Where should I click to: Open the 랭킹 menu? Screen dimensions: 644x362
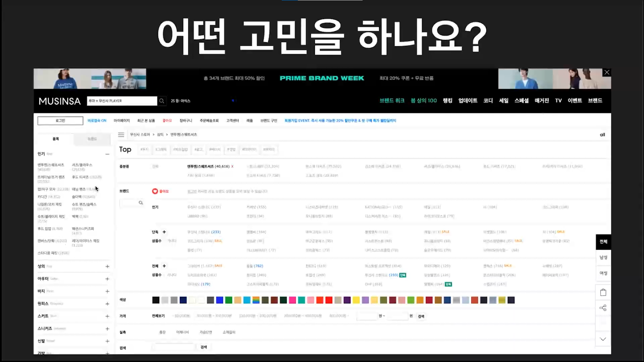pyautogui.click(x=447, y=101)
